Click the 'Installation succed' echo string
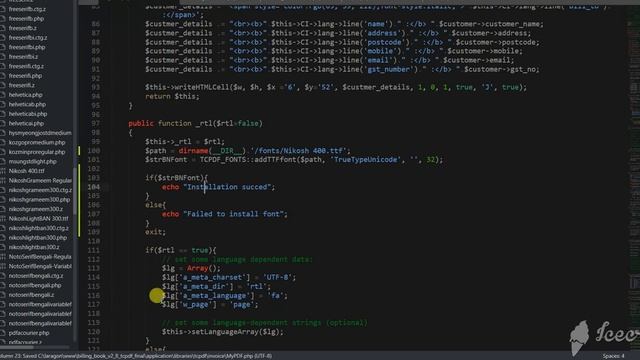This screenshot has width=640, height=360. click(x=227, y=187)
